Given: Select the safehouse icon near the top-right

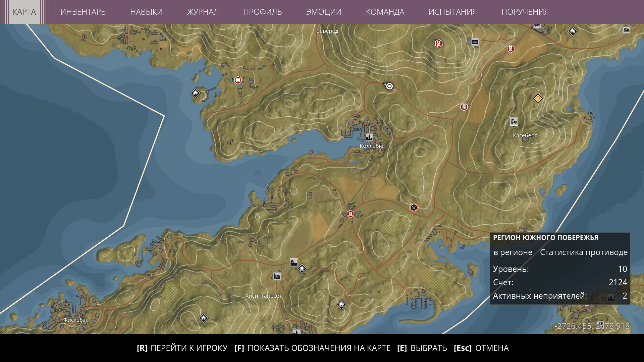Looking at the screenshot, I should pos(573,31).
